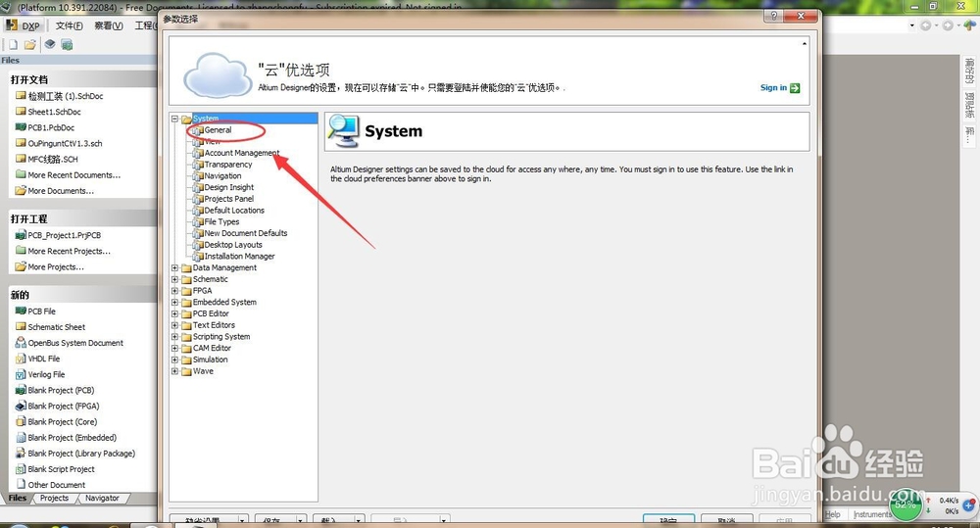Open More Recent Documents... link

pos(74,175)
